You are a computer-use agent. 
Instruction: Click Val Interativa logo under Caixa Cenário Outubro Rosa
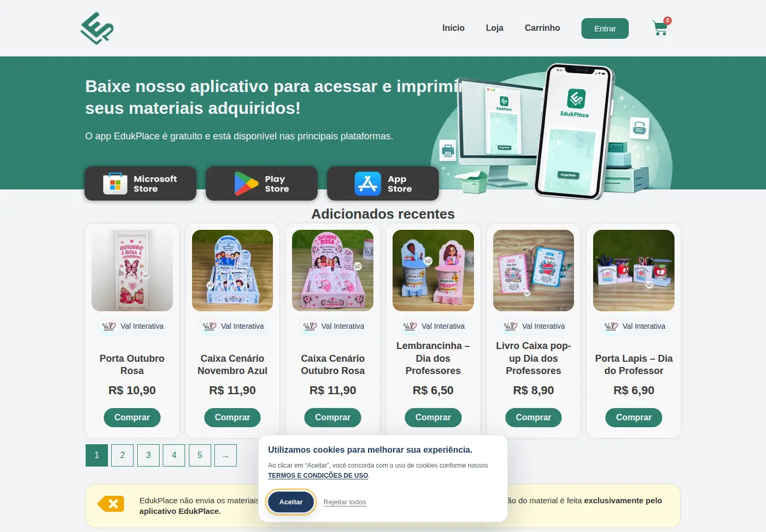click(x=310, y=326)
